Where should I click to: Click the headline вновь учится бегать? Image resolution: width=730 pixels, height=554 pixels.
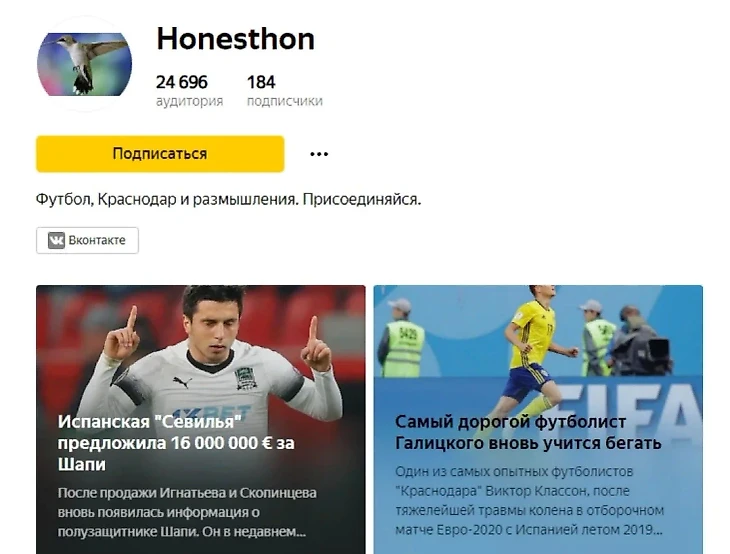pyautogui.click(x=528, y=432)
